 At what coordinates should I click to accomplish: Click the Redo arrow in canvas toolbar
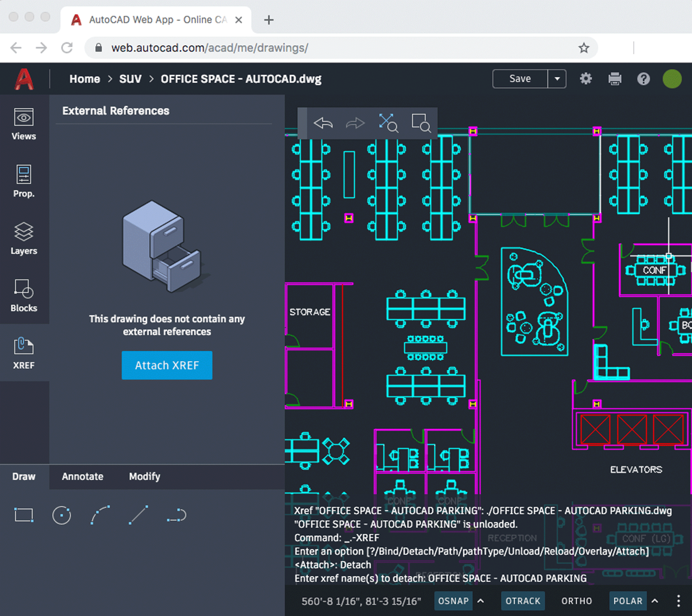(x=355, y=123)
